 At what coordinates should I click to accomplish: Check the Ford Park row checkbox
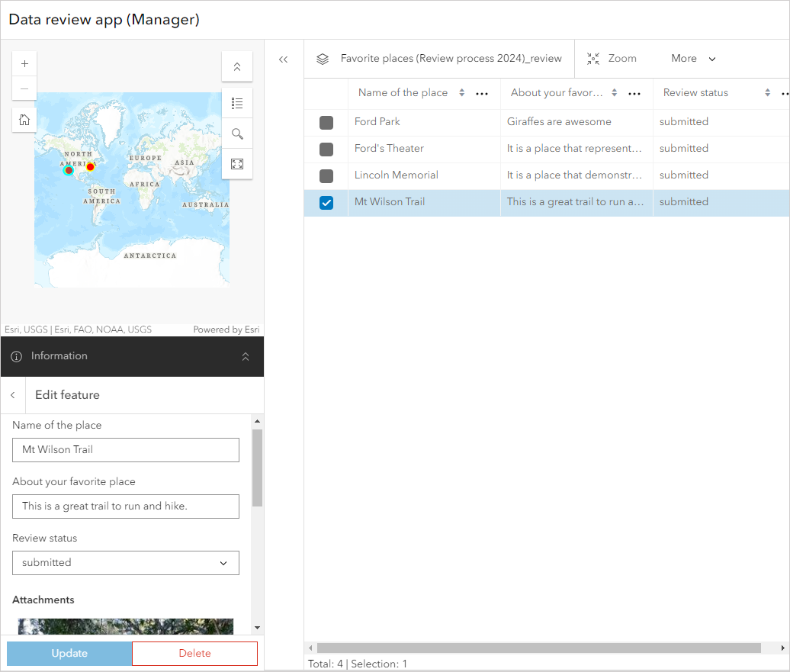pyautogui.click(x=326, y=122)
